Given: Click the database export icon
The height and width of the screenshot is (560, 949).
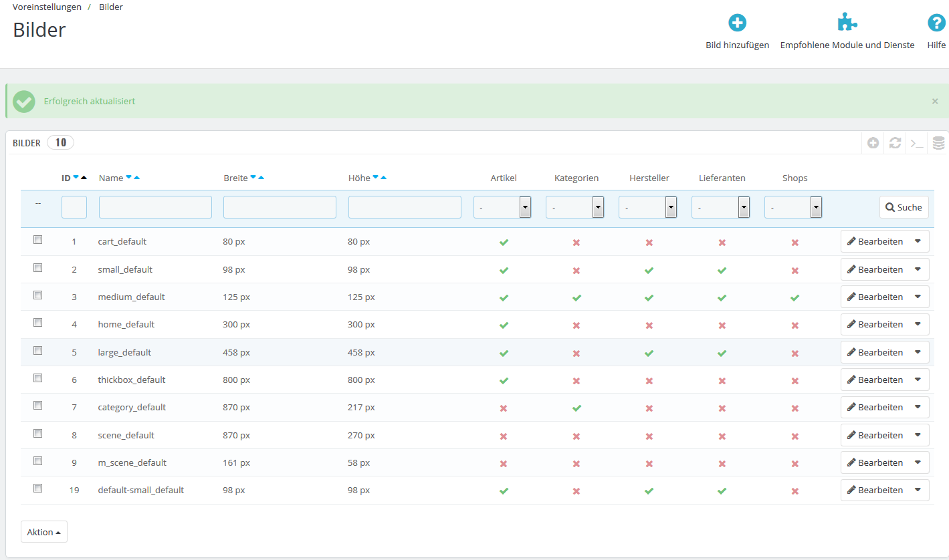Looking at the screenshot, I should 938,143.
